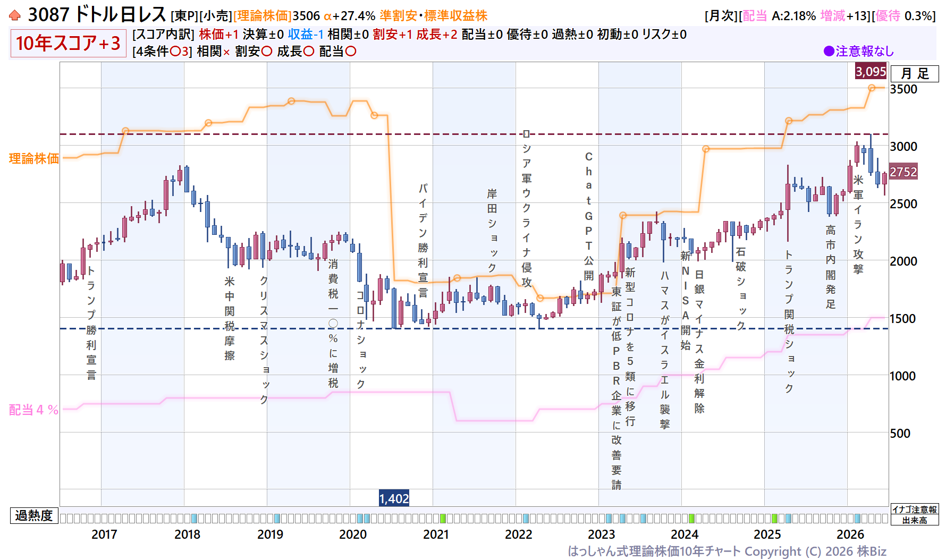Click the 2020 year label on the time axis

point(353,534)
